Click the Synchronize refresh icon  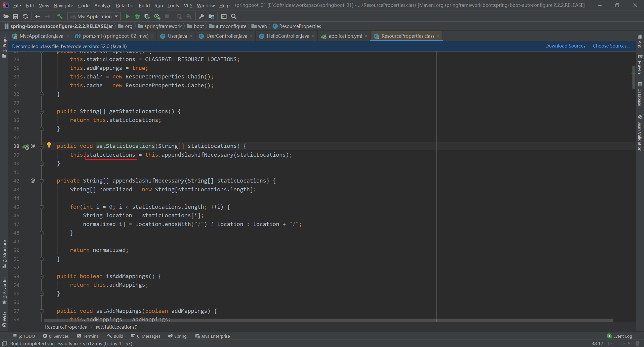pyautogui.click(x=25, y=16)
